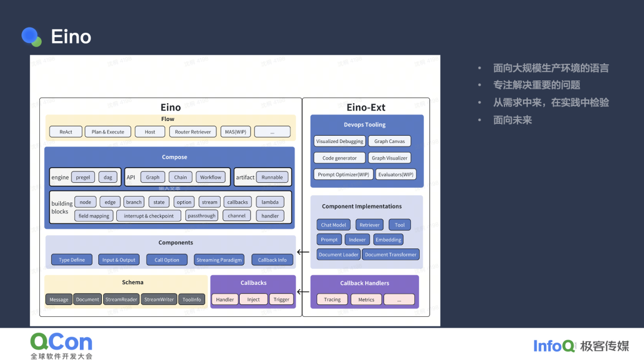Select the "Type Define" component box
This screenshot has height=364, width=644.
72,260
